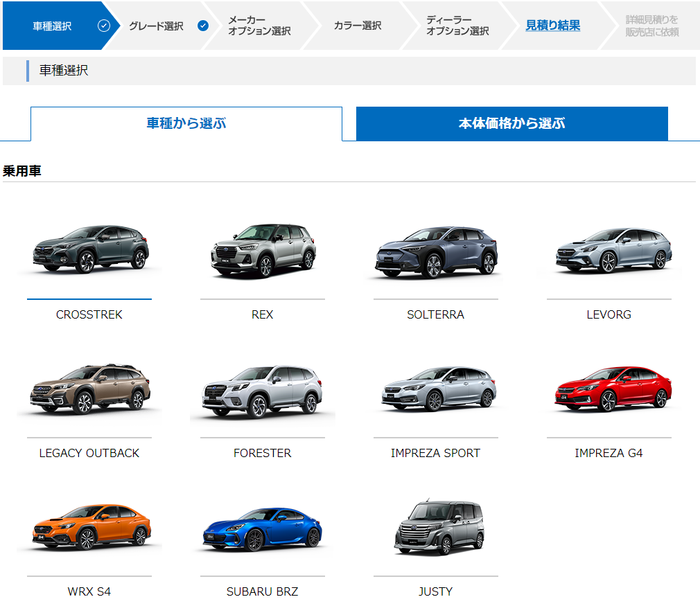The height and width of the screenshot is (615, 700).
Task: Select the JUSTY car image
Action: pos(439,526)
